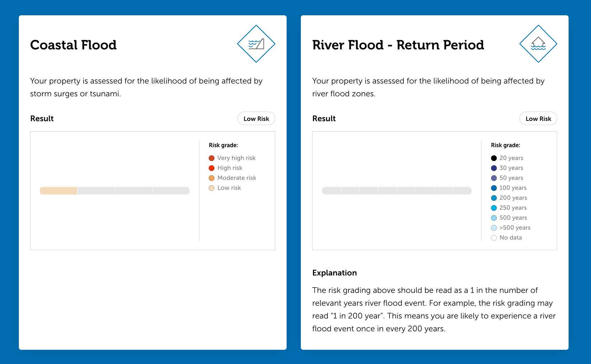
Task: Switch to the Coastal Flood card
Action: coord(73,45)
